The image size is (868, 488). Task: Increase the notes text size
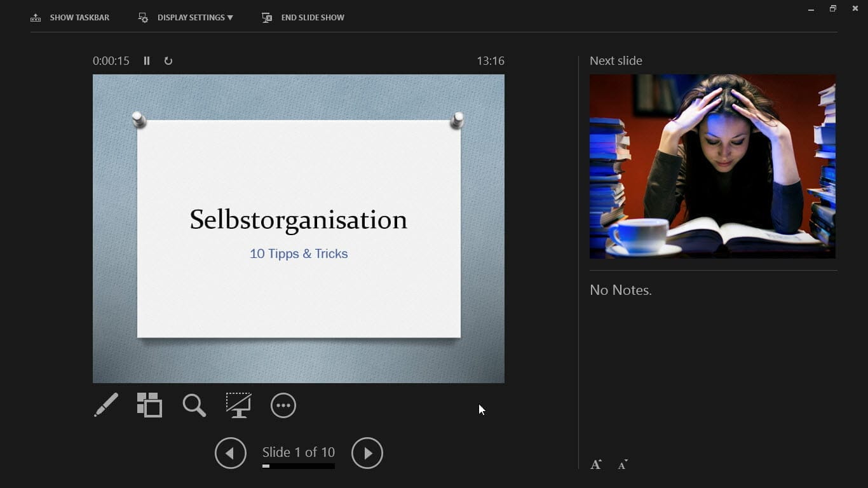[595, 464]
